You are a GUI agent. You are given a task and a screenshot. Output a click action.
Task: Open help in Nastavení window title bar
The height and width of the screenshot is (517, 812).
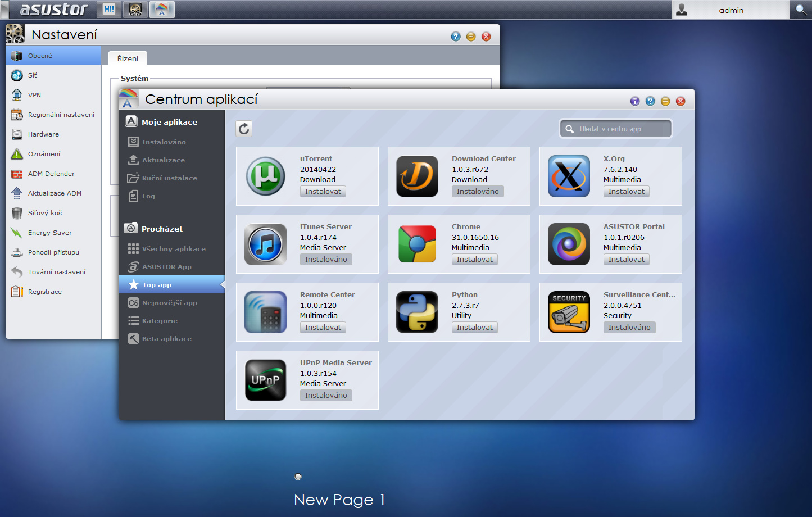click(x=456, y=37)
